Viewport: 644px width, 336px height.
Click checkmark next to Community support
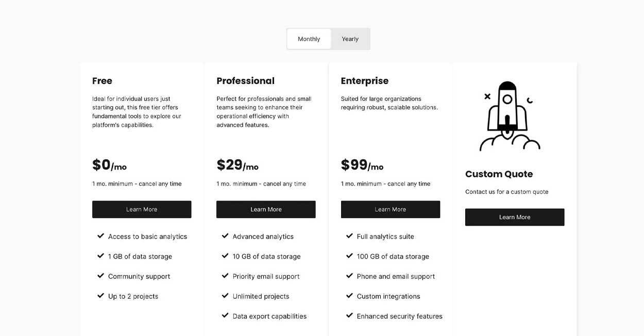[x=101, y=276]
